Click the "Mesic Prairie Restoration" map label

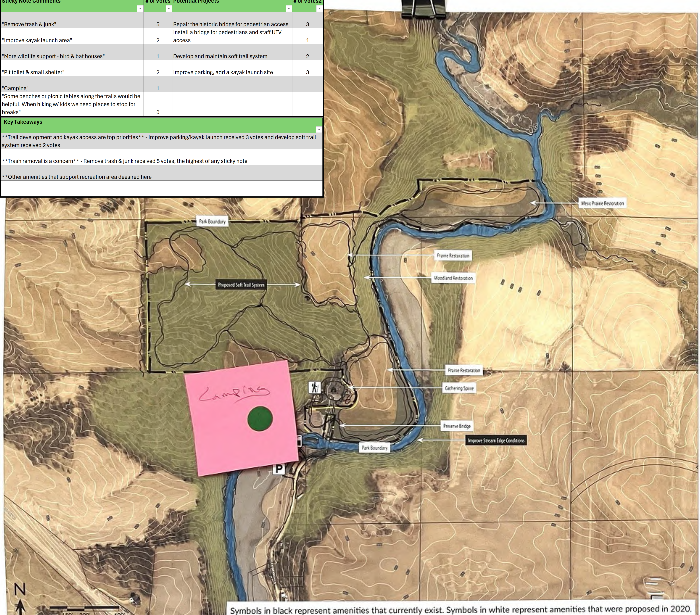pyautogui.click(x=602, y=203)
